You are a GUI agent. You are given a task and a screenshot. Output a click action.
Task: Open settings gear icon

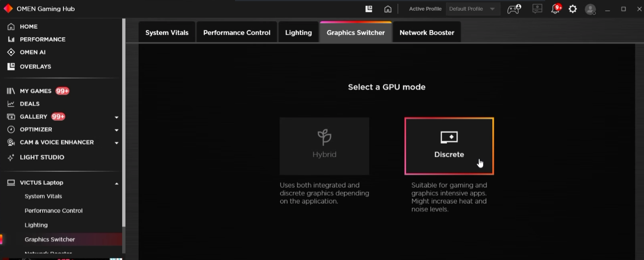pos(573,9)
